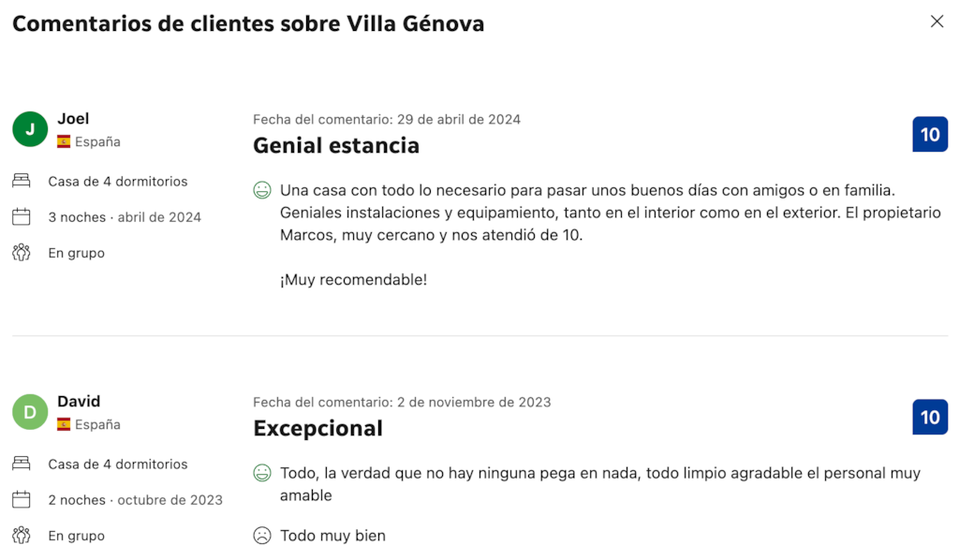
Task: Click the group icon in Joel's review
Action: click(22, 253)
